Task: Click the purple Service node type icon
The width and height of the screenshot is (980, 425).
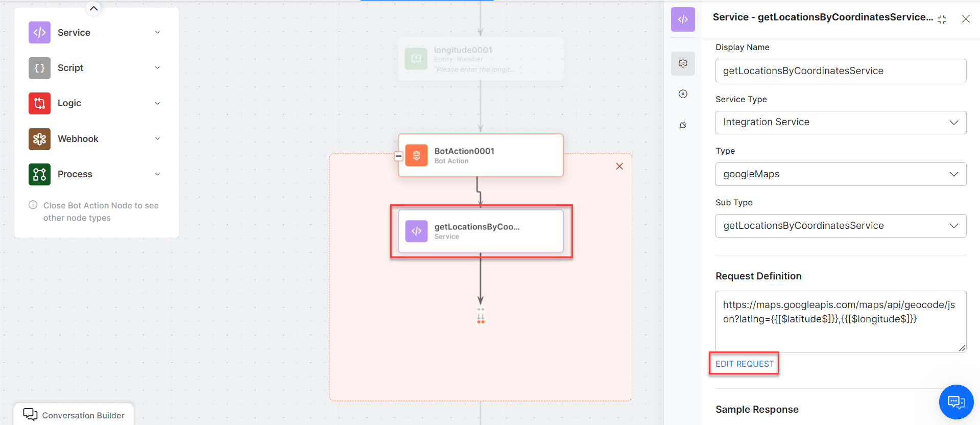Action: (x=39, y=32)
